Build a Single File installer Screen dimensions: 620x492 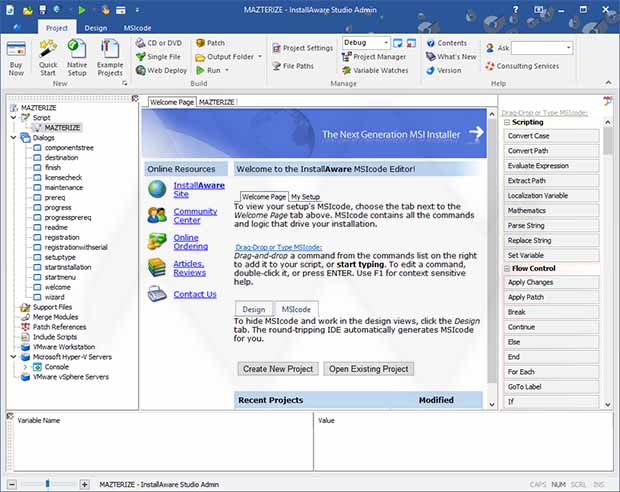(x=158, y=57)
